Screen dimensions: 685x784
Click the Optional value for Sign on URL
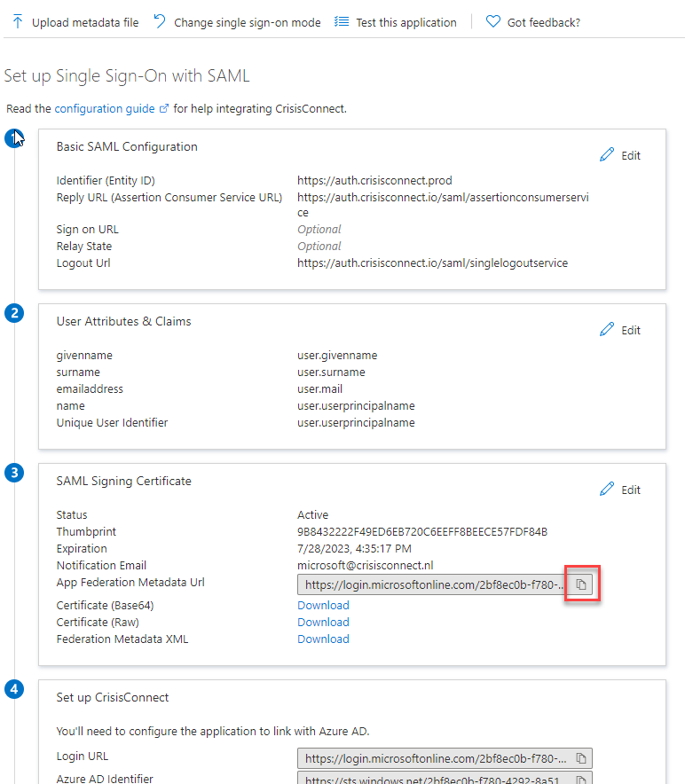click(x=319, y=229)
